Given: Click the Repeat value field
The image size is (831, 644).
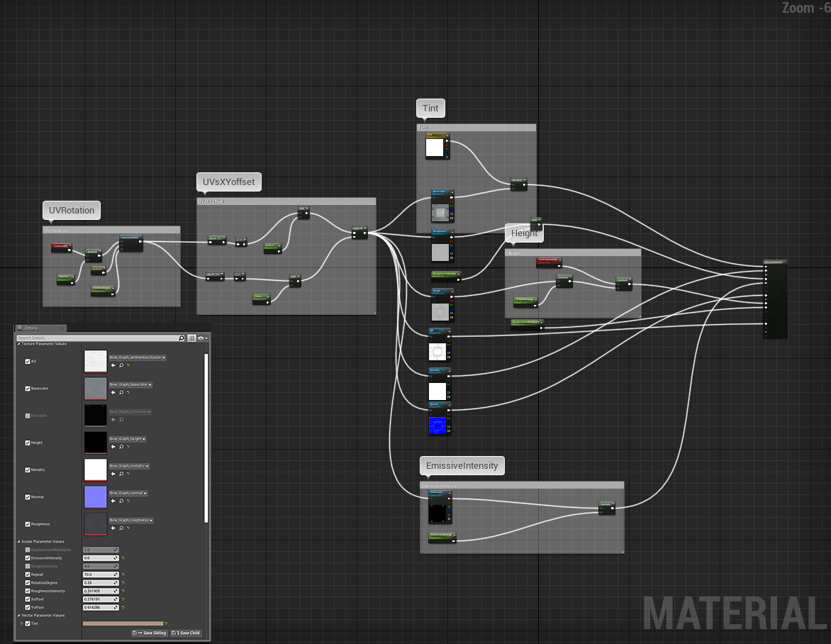Looking at the screenshot, I should (101, 574).
